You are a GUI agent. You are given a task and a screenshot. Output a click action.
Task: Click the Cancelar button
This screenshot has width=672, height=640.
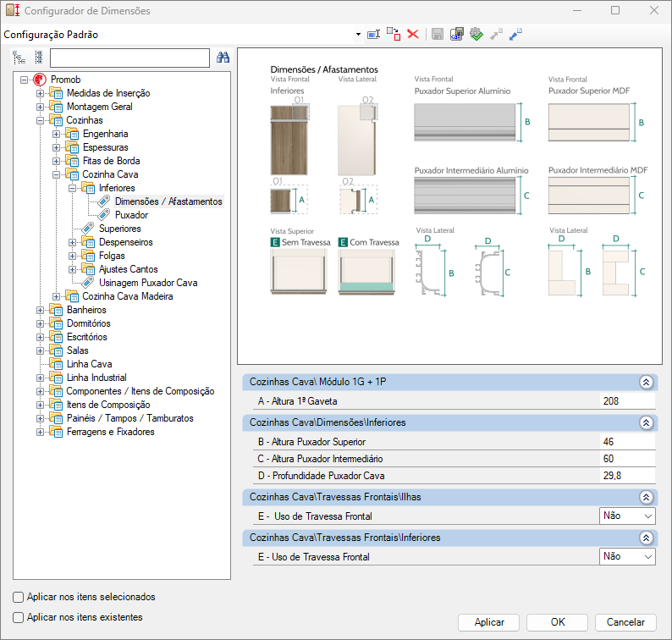point(625,622)
